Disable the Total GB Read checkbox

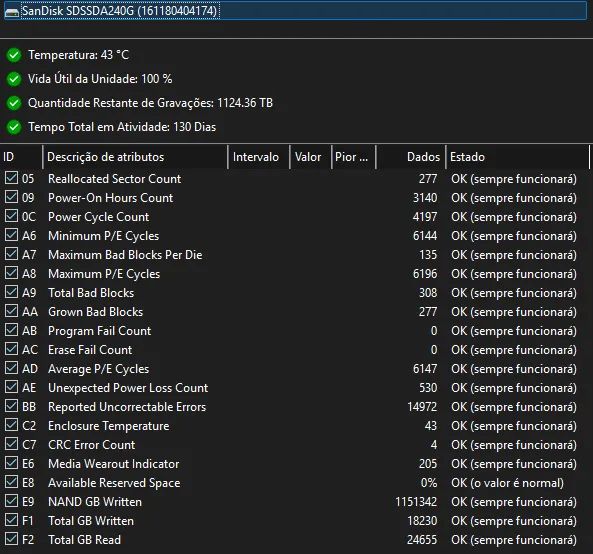11,539
